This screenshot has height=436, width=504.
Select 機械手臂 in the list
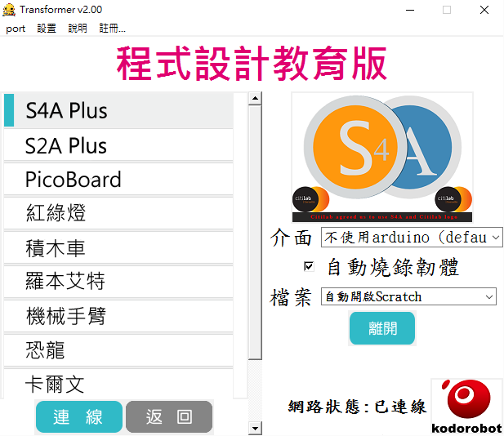click(x=118, y=316)
